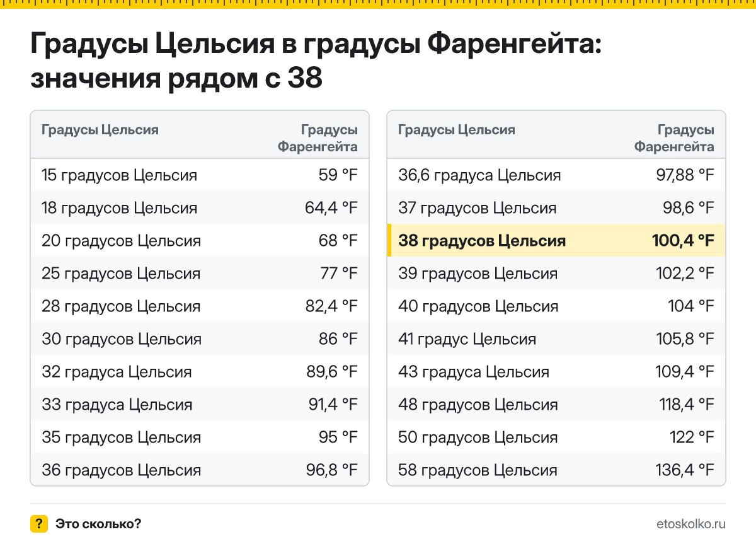Click the highlighted '100,4 °F' value
Screen dimensions: 756x544
coord(683,241)
